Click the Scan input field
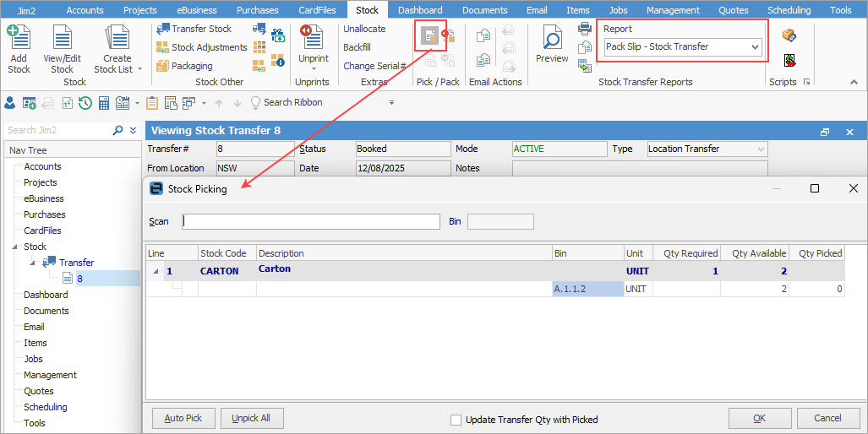868x434 pixels. click(311, 221)
